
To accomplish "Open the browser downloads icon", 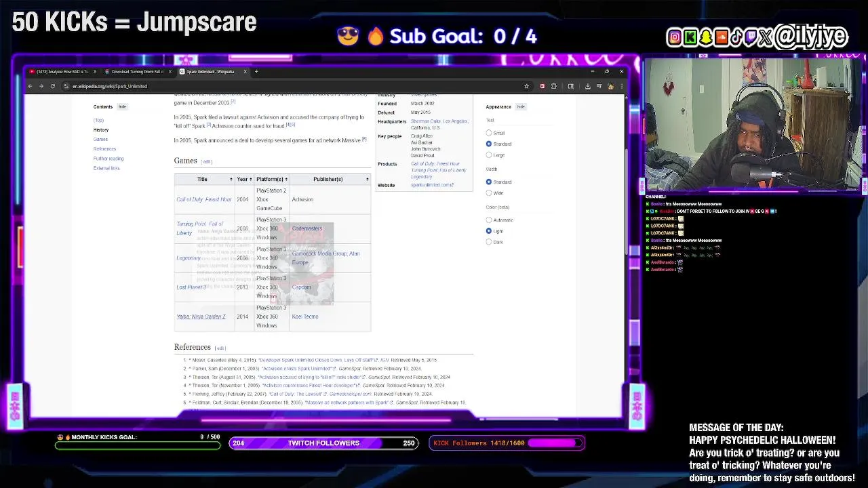I will (587, 86).
